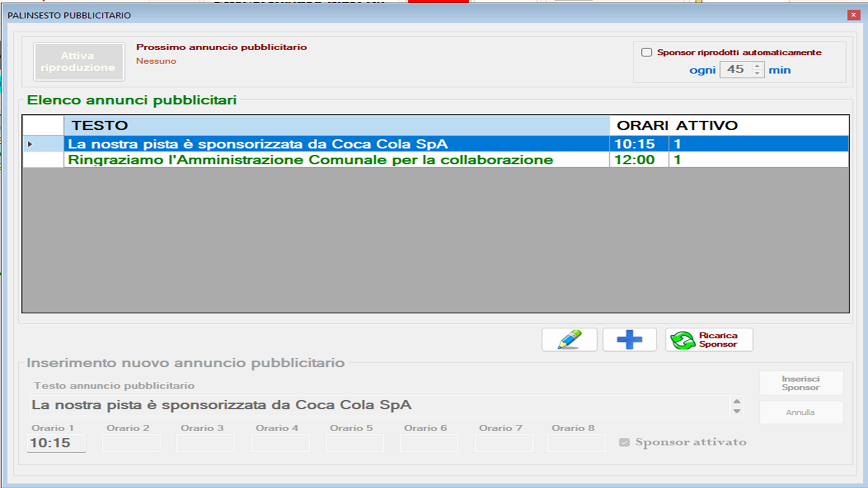Screen dimensions: 868x488
Task: Click the Orario 1 time field
Action: 56,443
